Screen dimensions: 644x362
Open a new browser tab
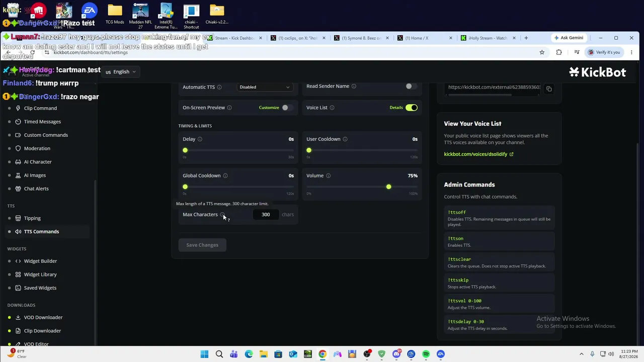pos(526,38)
